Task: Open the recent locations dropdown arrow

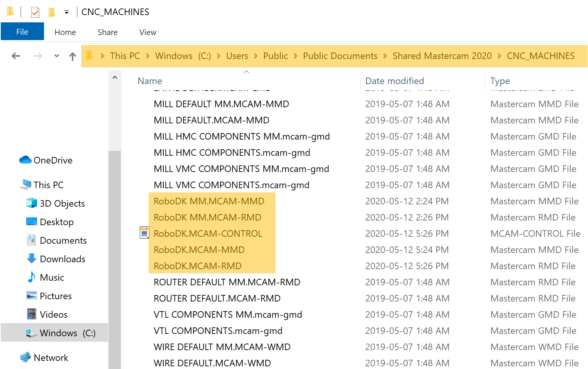Action: coord(57,56)
